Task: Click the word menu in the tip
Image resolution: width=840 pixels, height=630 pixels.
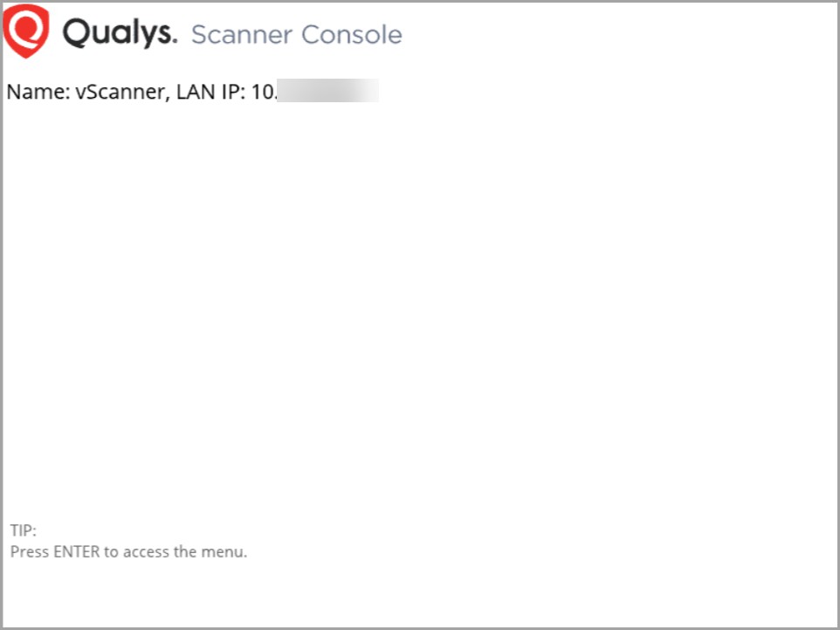Action: 224,552
